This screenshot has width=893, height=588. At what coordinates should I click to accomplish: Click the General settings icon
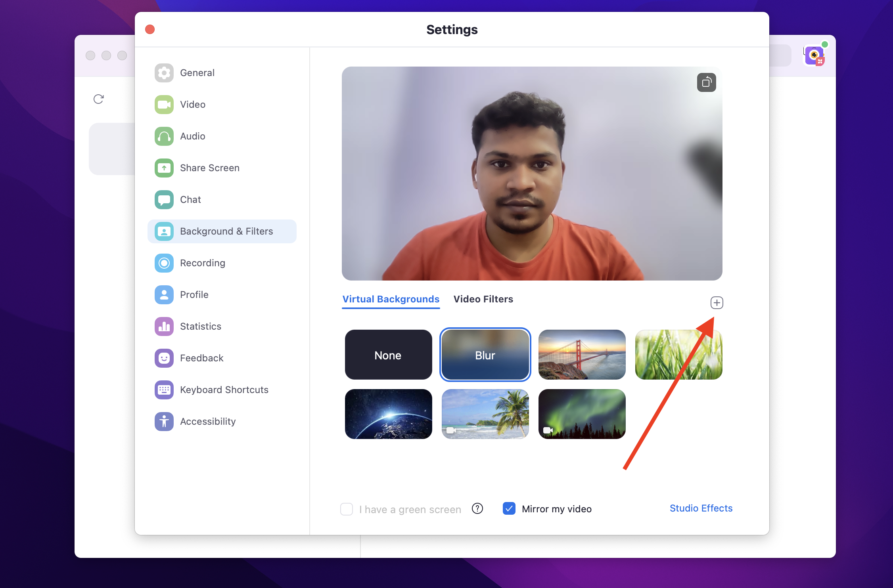tap(164, 73)
